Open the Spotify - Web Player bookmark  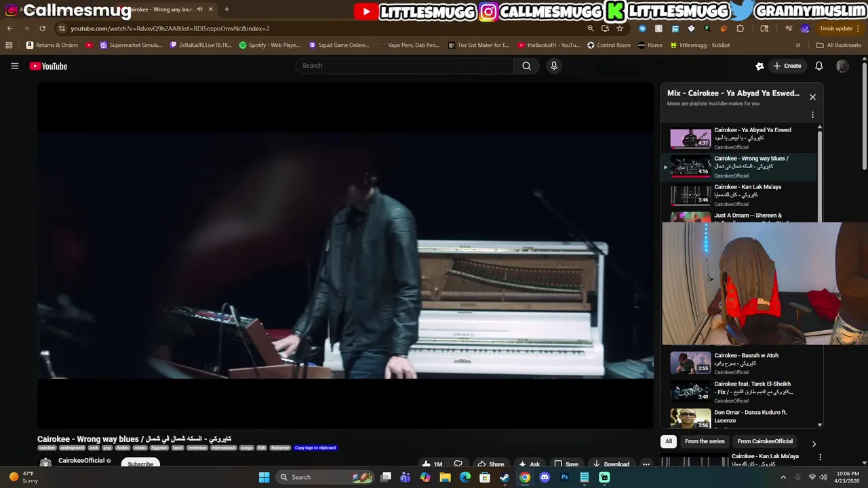[x=269, y=45]
